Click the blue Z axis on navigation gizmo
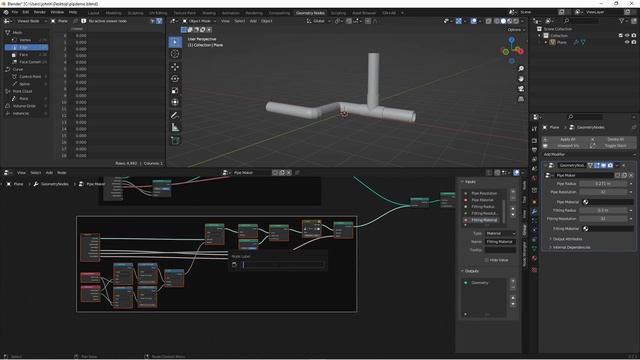Image resolution: width=640 pixels, height=360 pixels. pos(511,40)
